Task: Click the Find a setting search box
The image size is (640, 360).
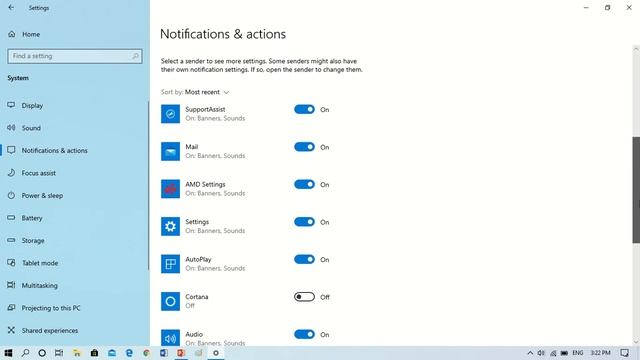Action: [75, 56]
